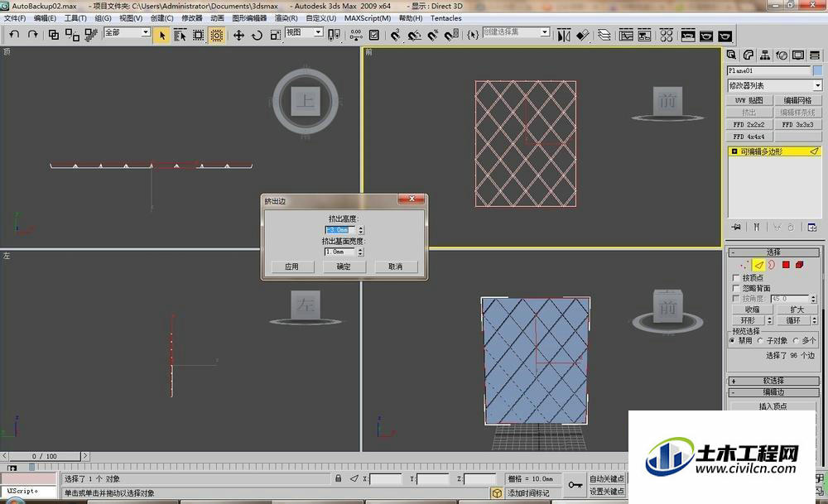
Task: Collapse the 选择 rollout
Action: point(773,252)
